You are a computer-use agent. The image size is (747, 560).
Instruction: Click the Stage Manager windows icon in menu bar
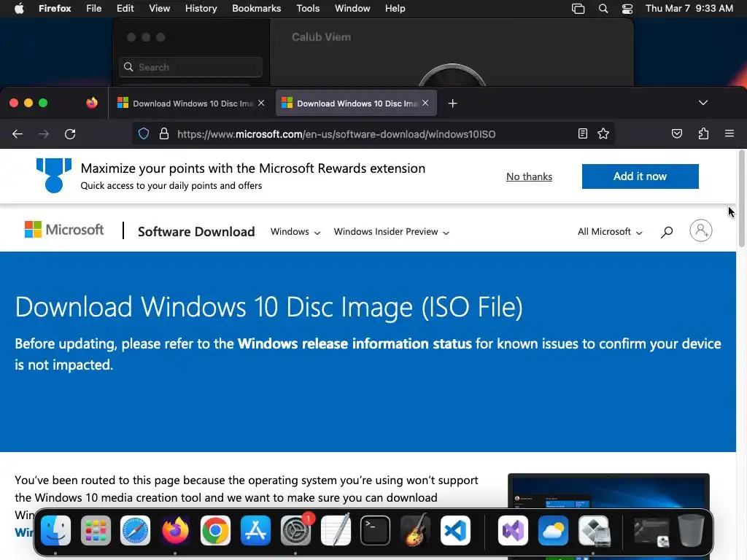click(578, 9)
